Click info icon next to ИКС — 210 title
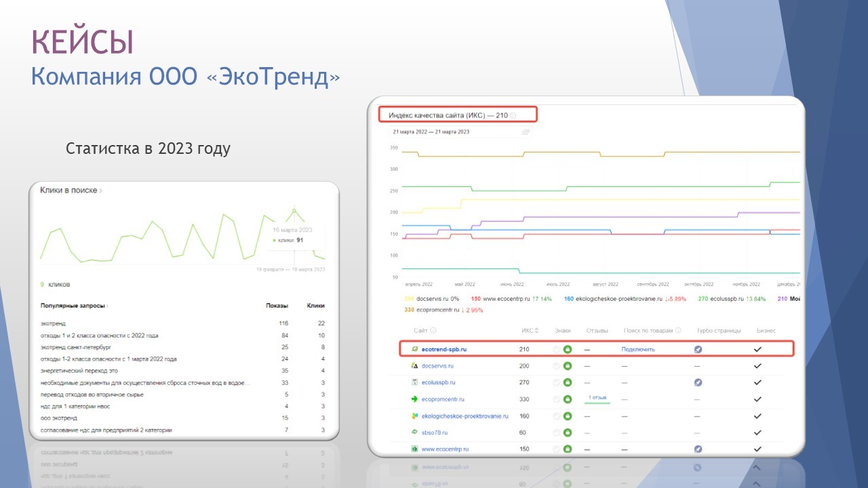Image resolution: width=868 pixels, height=488 pixels. [x=513, y=116]
